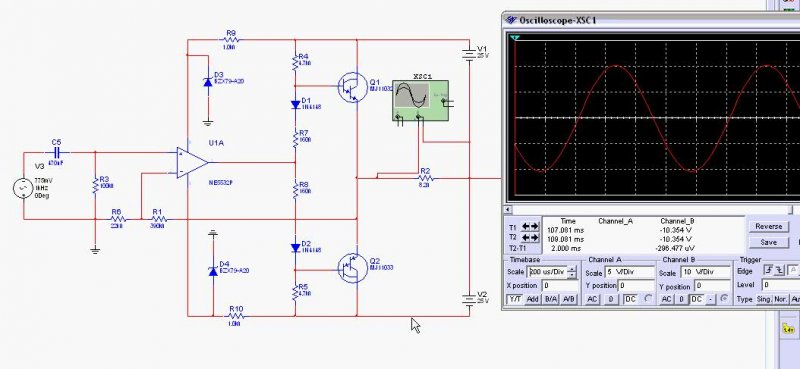
Task: Click the oscilloscope Save button
Action: (768, 242)
